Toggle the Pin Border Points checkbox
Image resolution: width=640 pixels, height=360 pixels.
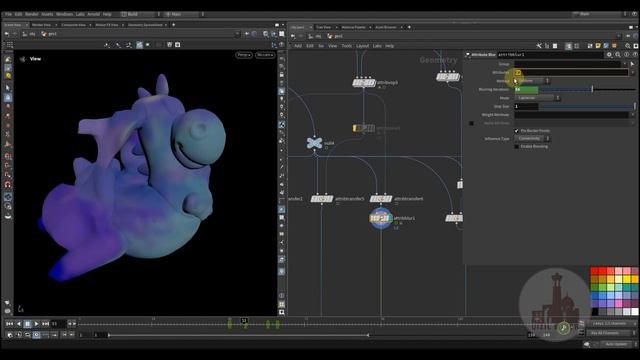tap(517, 131)
